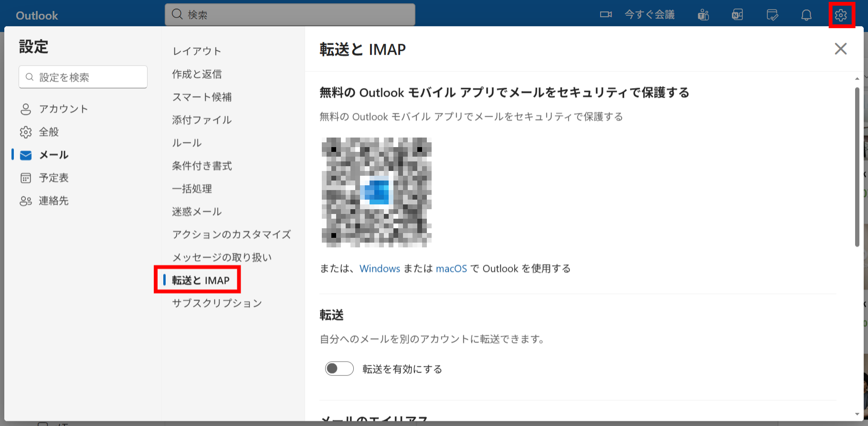Screen dimensions: 868x426
Task: Click the 予定表 calendar icon
Action: pyautogui.click(x=26, y=178)
